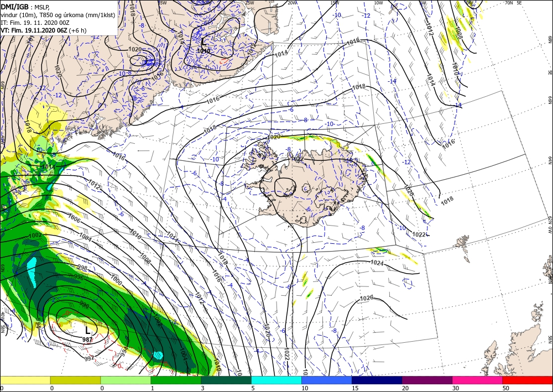Image resolution: width=553 pixels, height=392 pixels.
Task: Click the '15W' longitude label
Action: [x=335, y=3]
